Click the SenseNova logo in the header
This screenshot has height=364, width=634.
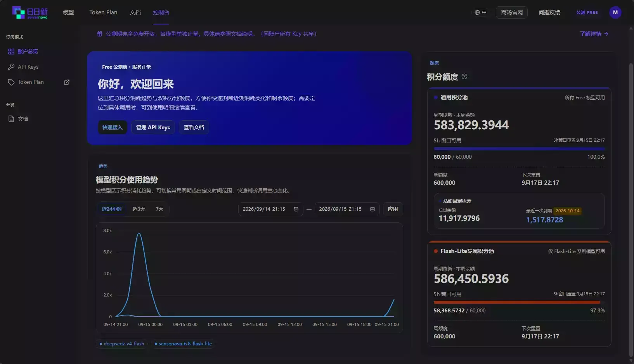click(x=30, y=12)
